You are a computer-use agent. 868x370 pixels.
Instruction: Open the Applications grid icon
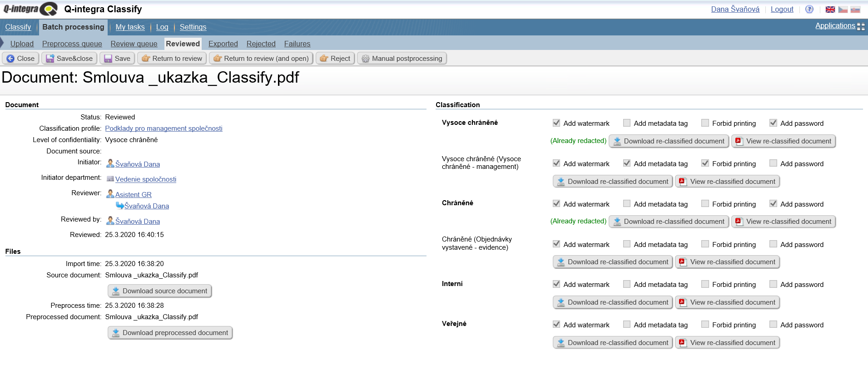pyautogui.click(x=861, y=26)
